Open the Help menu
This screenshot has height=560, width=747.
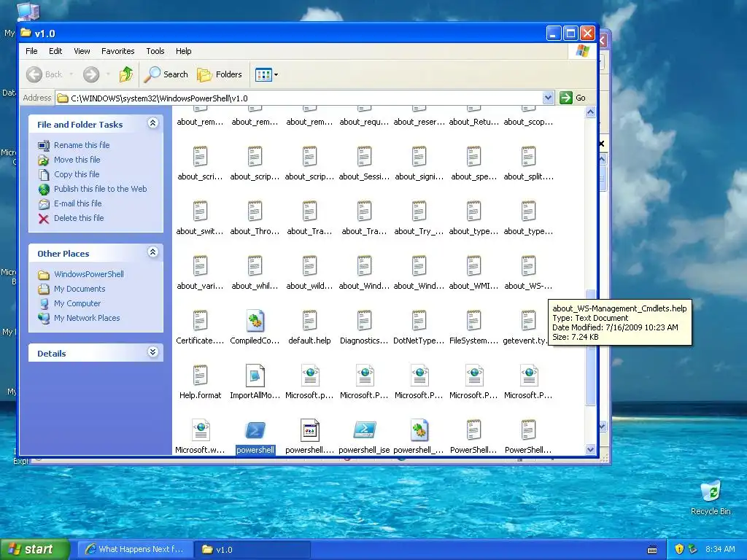point(183,51)
